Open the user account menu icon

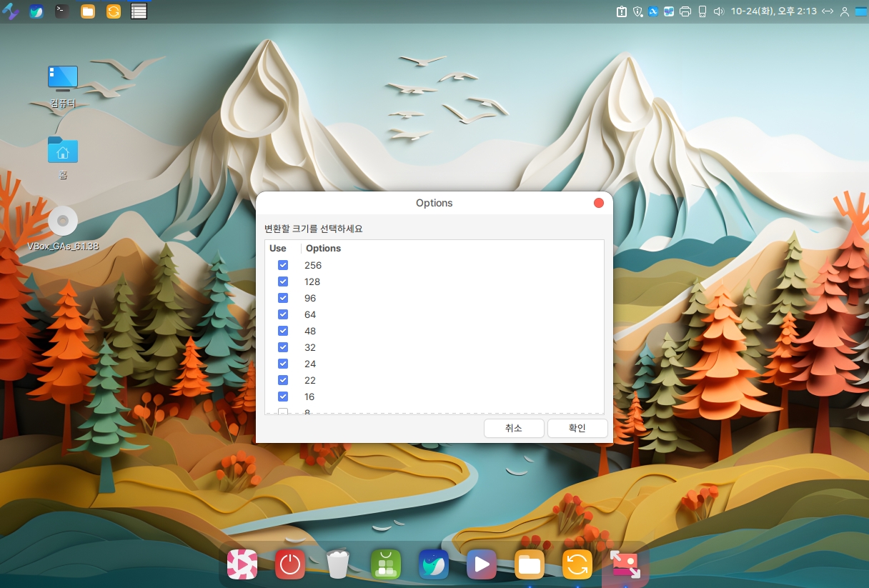coord(844,11)
